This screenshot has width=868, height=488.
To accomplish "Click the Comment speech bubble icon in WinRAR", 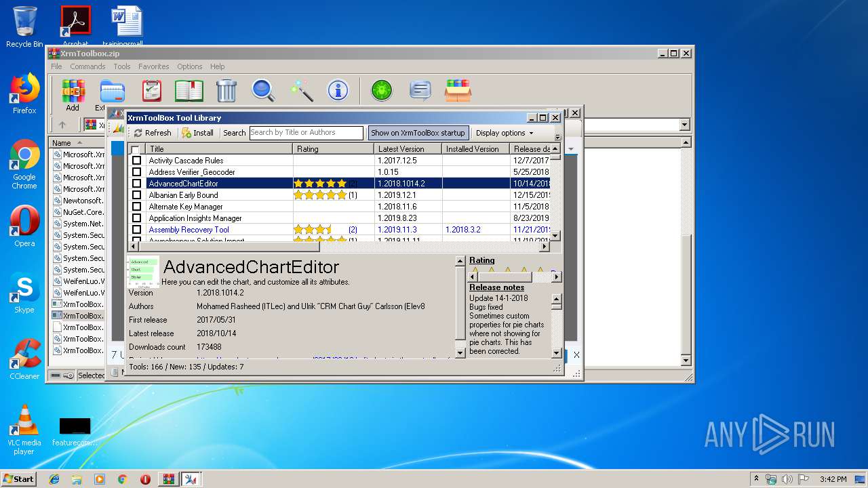I will point(420,91).
